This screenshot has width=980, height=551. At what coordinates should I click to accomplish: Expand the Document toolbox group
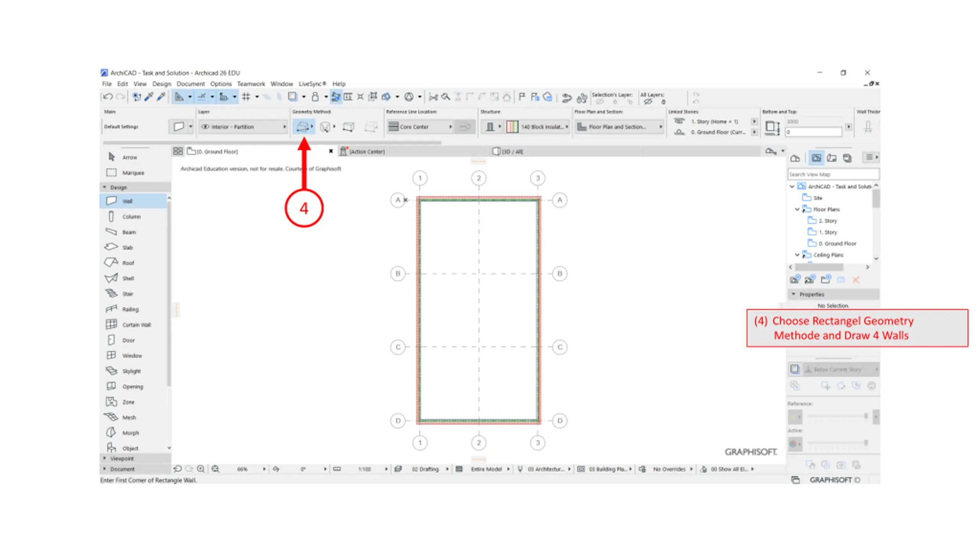105,469
